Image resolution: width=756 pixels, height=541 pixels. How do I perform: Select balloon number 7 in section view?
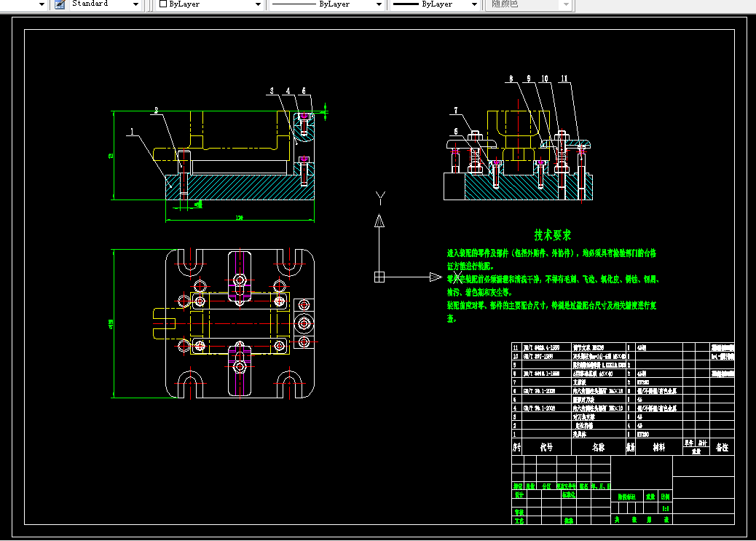pos(456,111)
